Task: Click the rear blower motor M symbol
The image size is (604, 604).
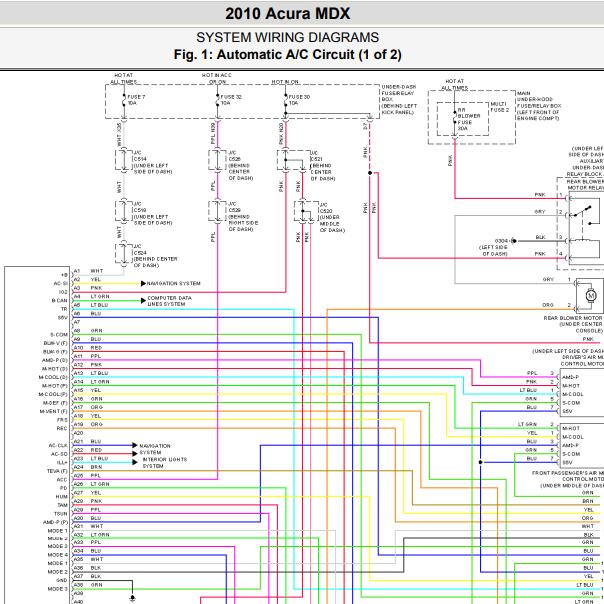Action: (x=591, y=296)
